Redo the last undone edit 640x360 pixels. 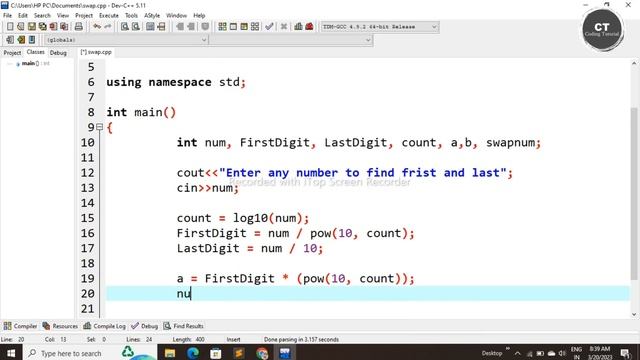tap(108, 27)
